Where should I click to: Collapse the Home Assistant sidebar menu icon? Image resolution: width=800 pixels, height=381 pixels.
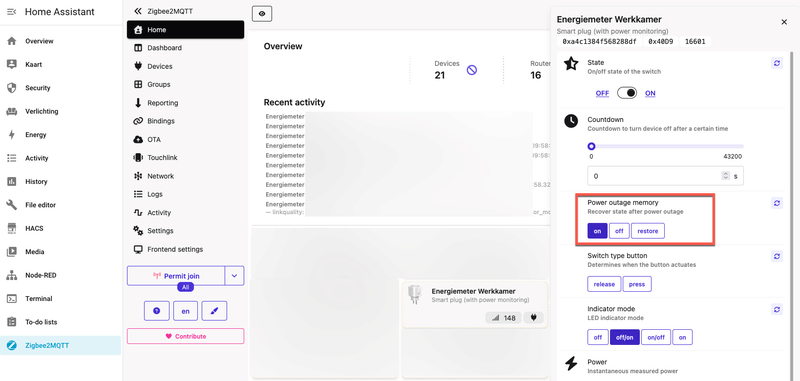point(11,12)
